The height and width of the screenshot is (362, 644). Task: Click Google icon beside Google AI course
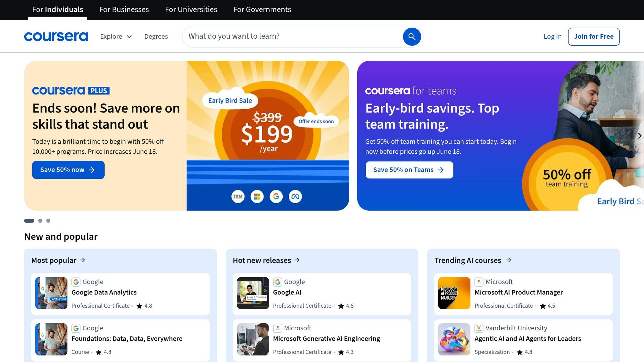point(277,282)
